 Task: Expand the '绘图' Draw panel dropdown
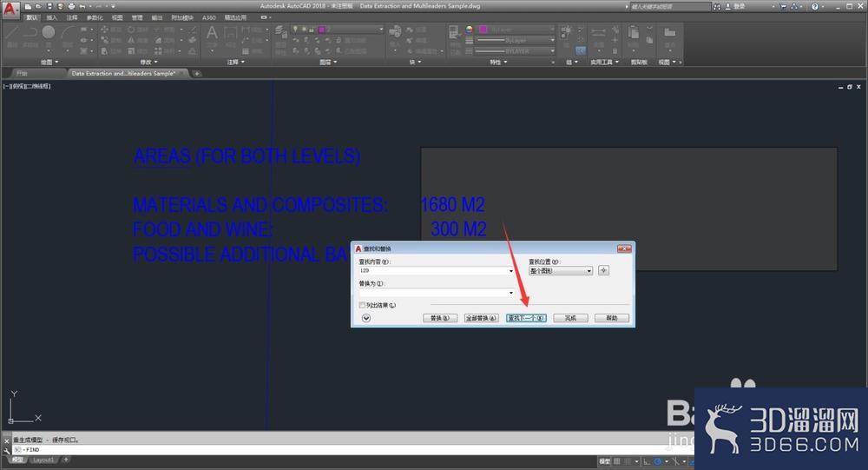pos(49,62)
